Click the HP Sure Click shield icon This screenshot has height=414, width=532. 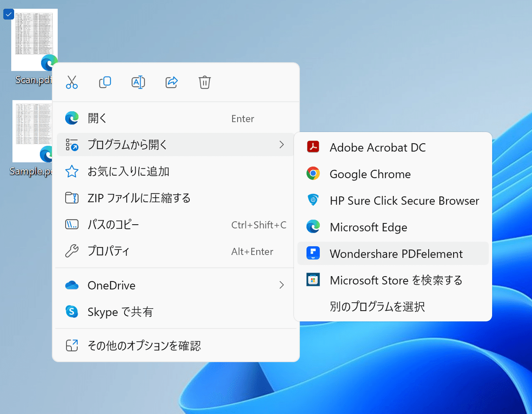click(x=313, y=200)
